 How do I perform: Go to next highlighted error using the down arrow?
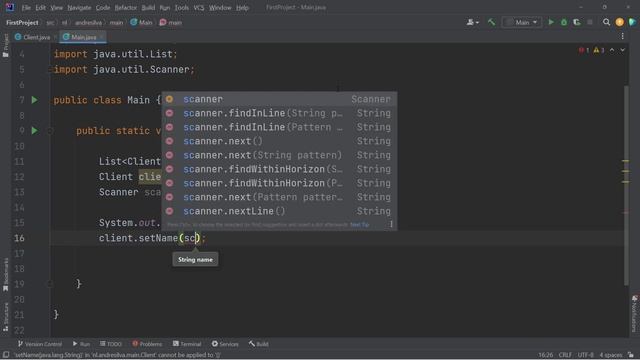point(622,50)
